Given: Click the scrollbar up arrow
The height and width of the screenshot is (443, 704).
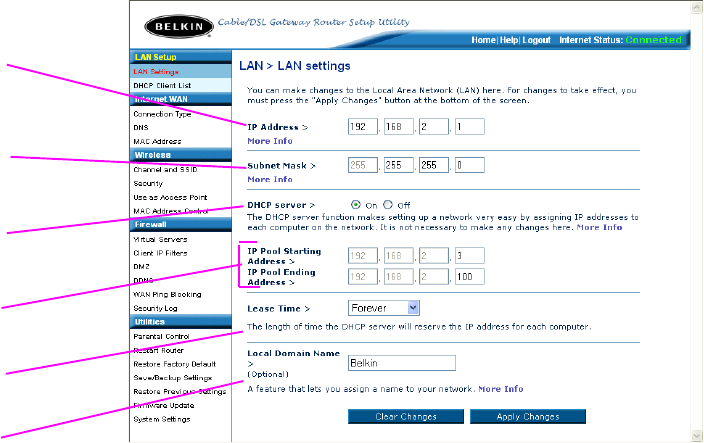Looking at the screenshot, I should coord(697,8).
